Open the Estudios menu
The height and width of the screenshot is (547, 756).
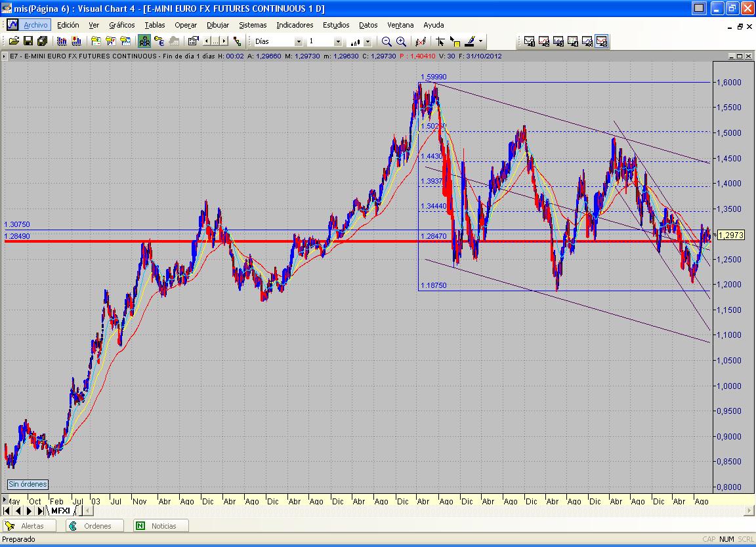[336, 25]
